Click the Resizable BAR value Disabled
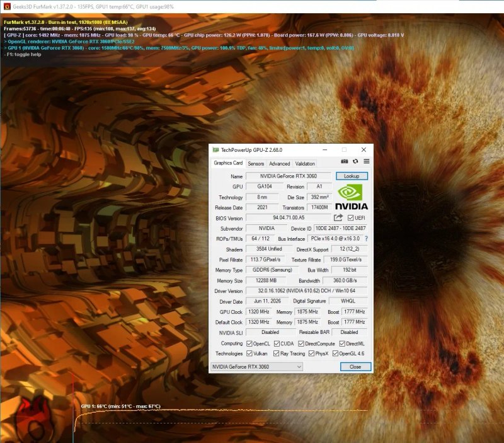 tap(350, 332)
